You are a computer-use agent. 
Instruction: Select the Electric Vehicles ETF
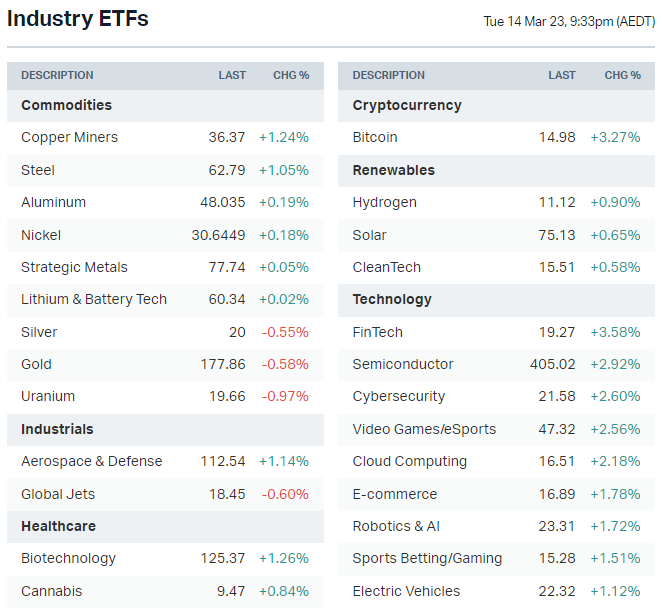[406, 591]
